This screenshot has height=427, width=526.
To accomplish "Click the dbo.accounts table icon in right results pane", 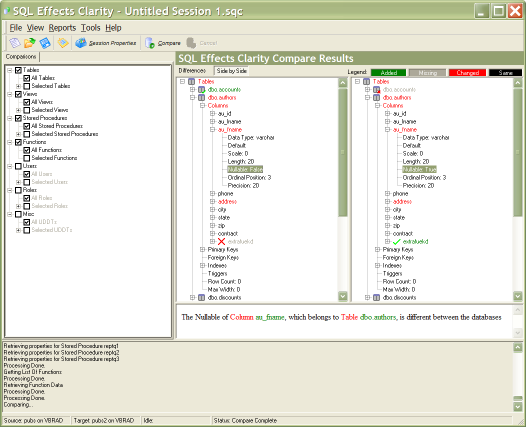I will point(376,90).
